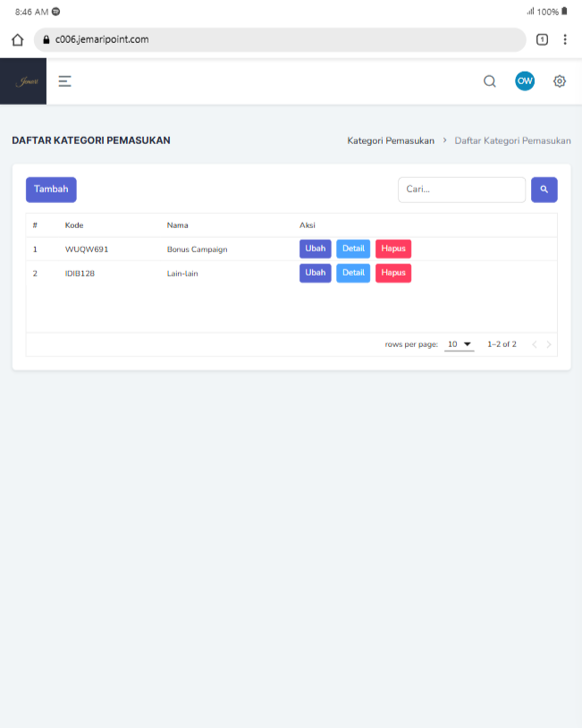Open the browser tab switcher

coord(542,39)
